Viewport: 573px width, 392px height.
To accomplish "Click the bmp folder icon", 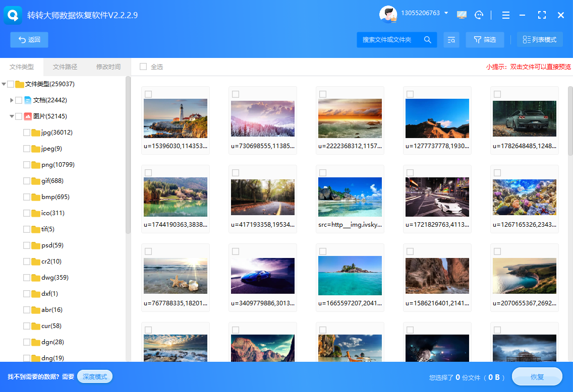I will click(36, 197).
